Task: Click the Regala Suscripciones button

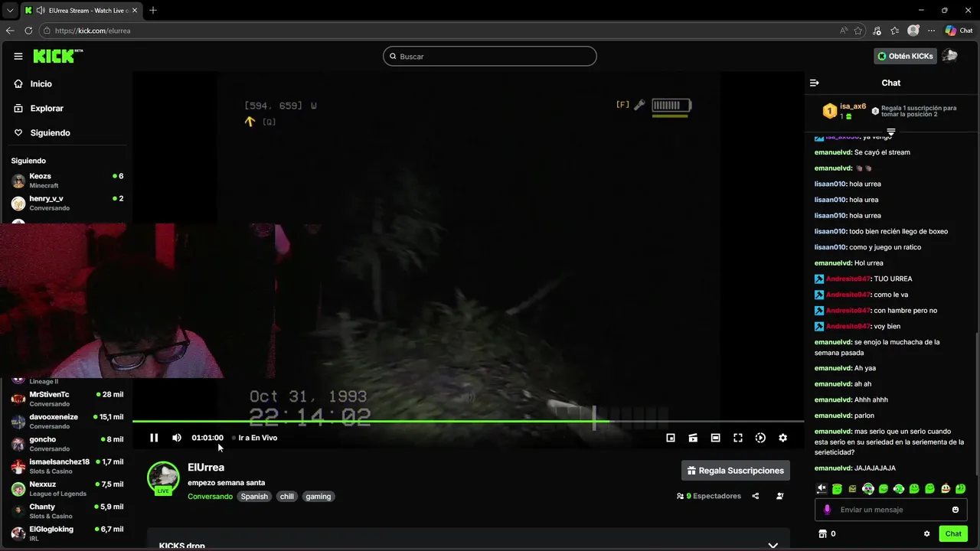Action: pyautogui.click(x=735, y=471)
